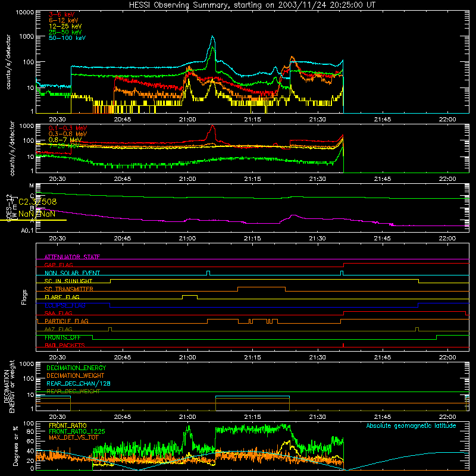This screenshot has width=476, height=476.
Task: Select the SC_IN_SUNLIGHT flag label
Action: [x=68, y=281]
